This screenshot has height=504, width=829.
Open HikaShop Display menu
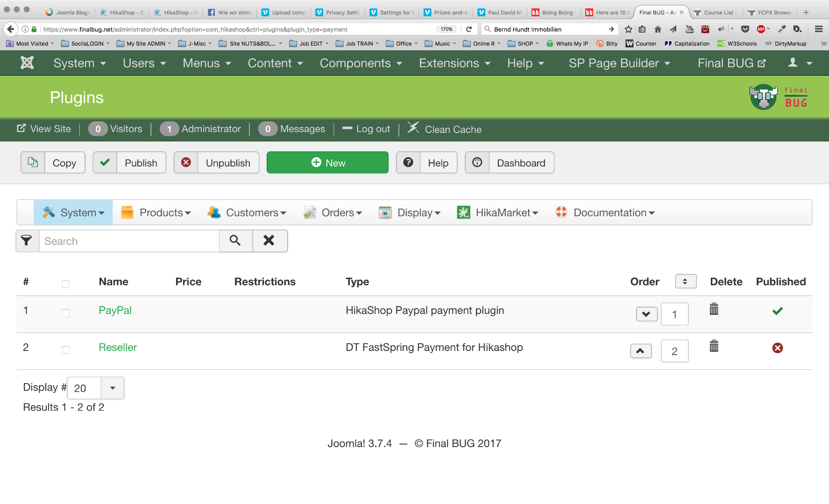coord(410,212)
